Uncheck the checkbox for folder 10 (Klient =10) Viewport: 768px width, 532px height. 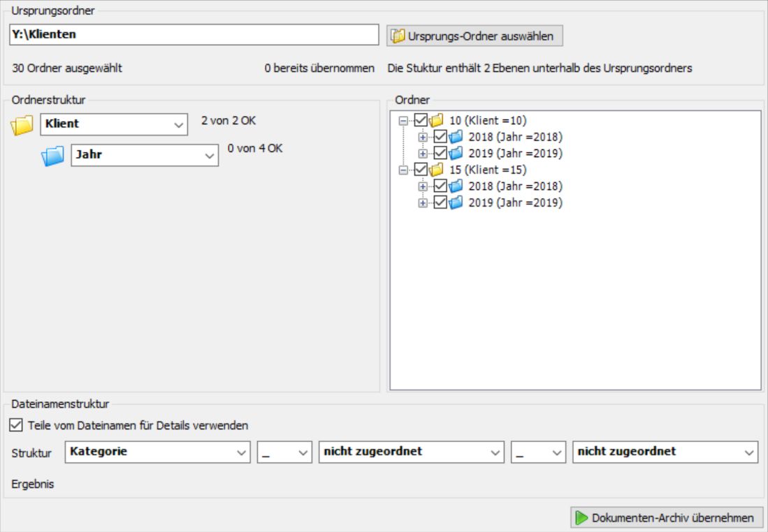(x=421, y=120)
